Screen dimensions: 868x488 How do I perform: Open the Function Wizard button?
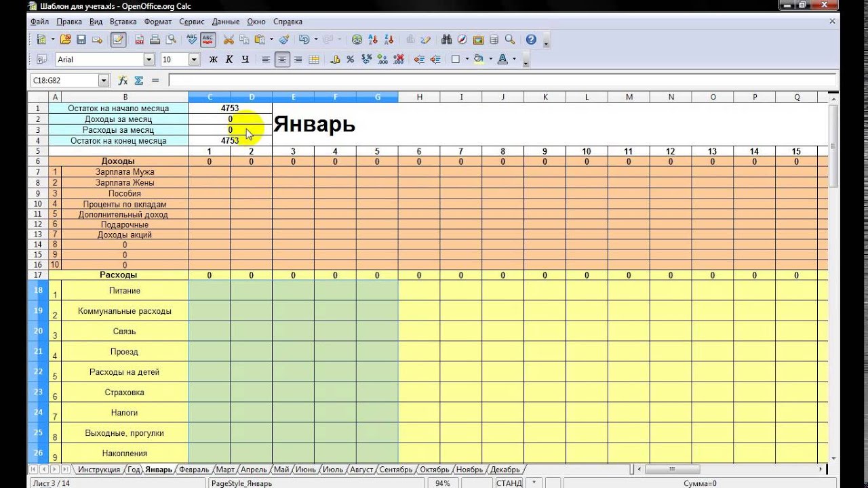click(x=123, y=81)
